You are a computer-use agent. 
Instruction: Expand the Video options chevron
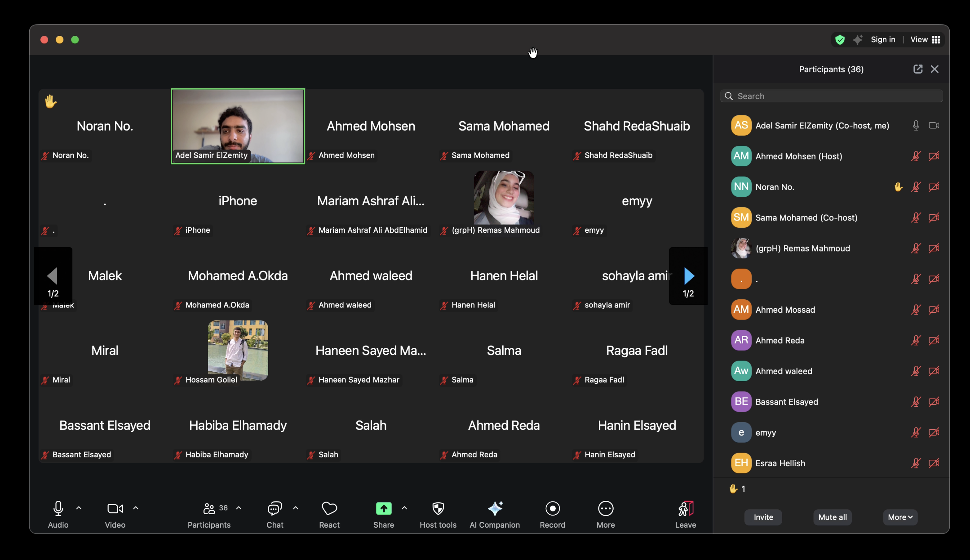click(x=136, y=508)
